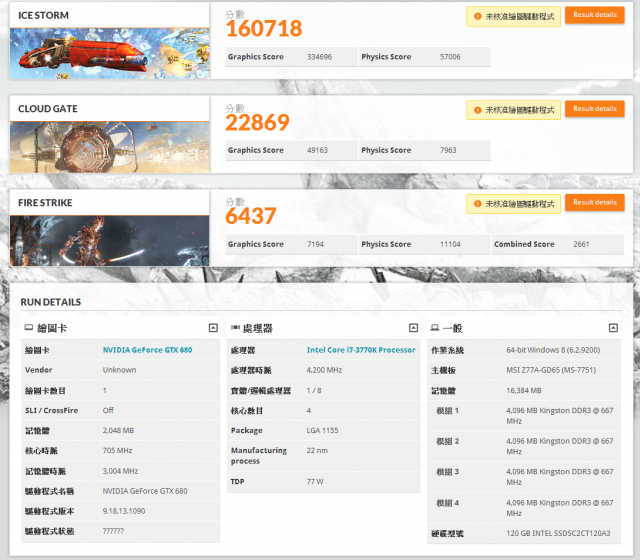This screenshot has height=560, width=640.
Task: Click the CLOUD GATE title
Action: pos(48,109)
